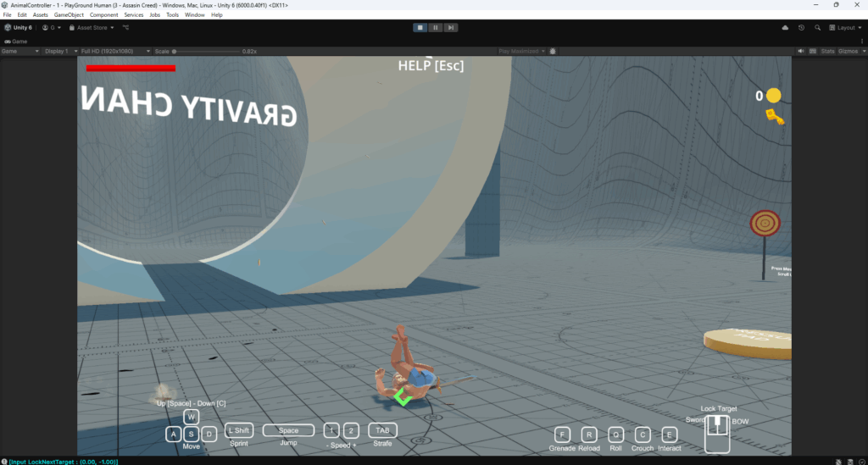Click the golden key icon

click(775, 117)
